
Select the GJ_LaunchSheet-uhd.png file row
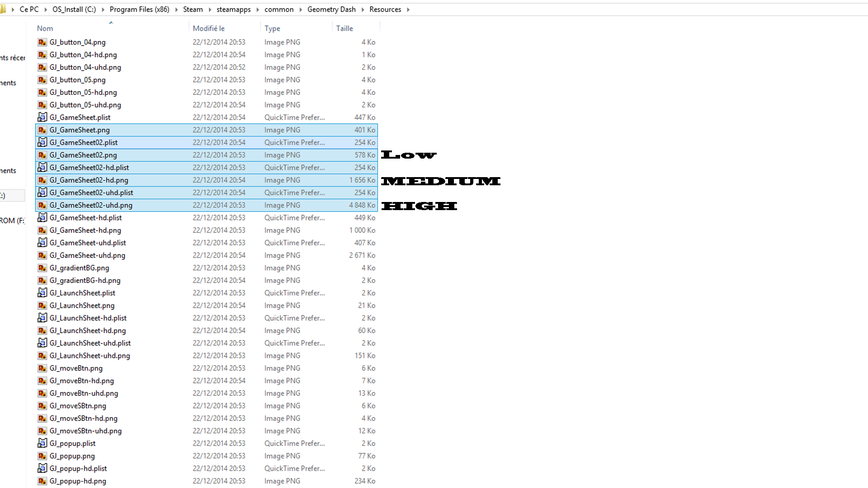90,356
